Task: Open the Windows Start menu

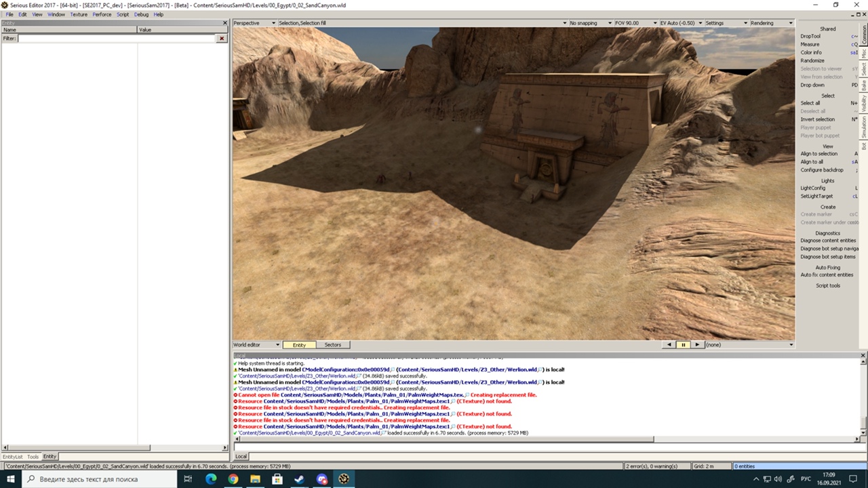Action: click(x=11, y=479)
